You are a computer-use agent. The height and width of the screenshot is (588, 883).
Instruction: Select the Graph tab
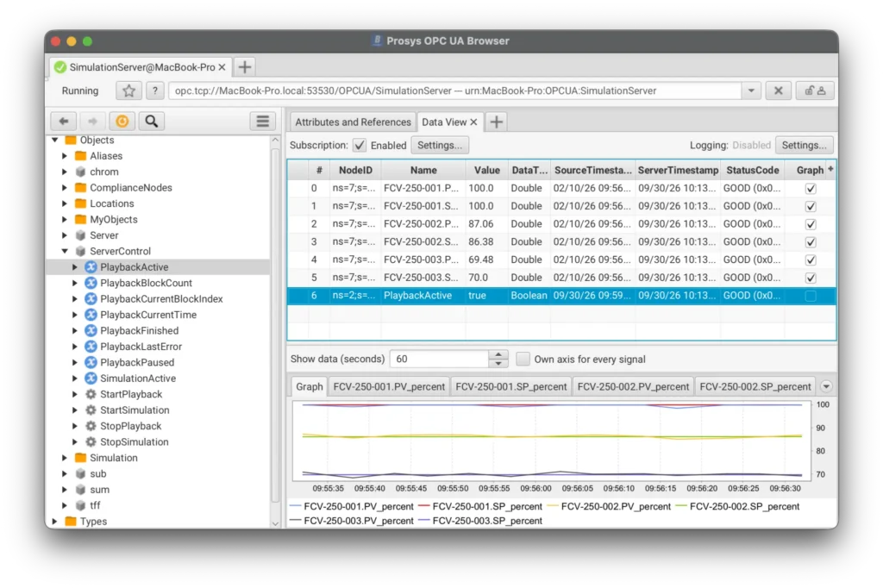point(310,386)
